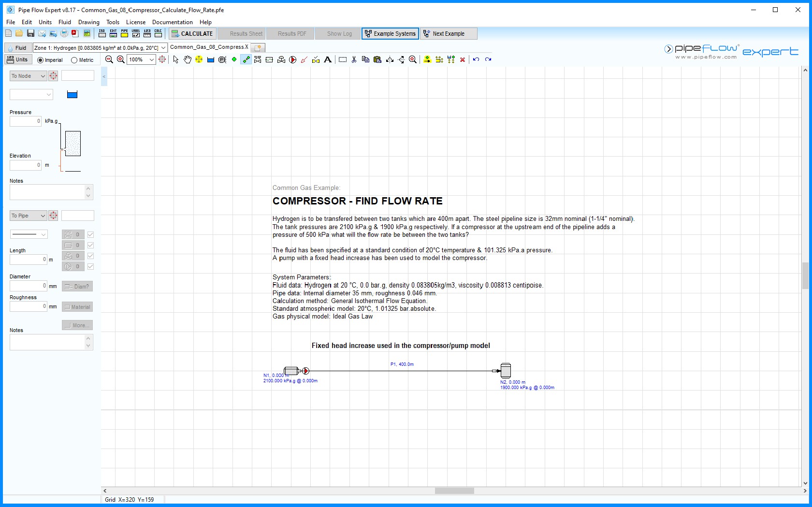Toggle the checkbox beside the second component count
Viewport: 812px width, 507px height.
[x=90, y=245]
